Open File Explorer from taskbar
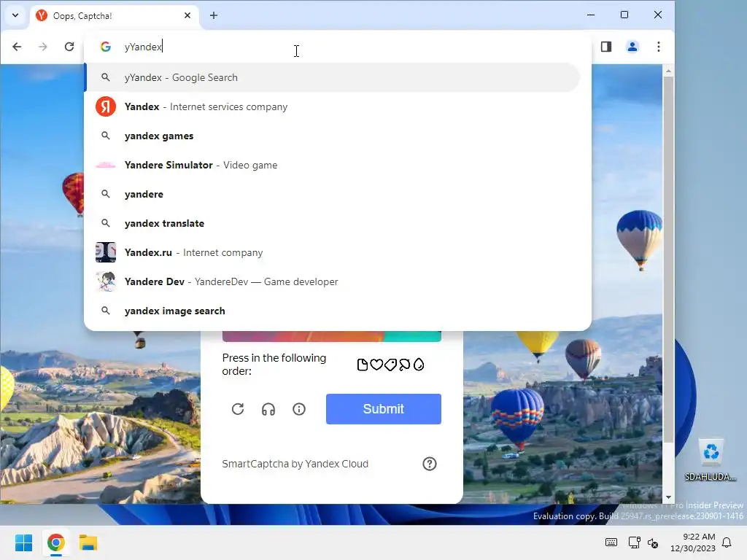Screen dimensions: 747x560 pos(88,542)
